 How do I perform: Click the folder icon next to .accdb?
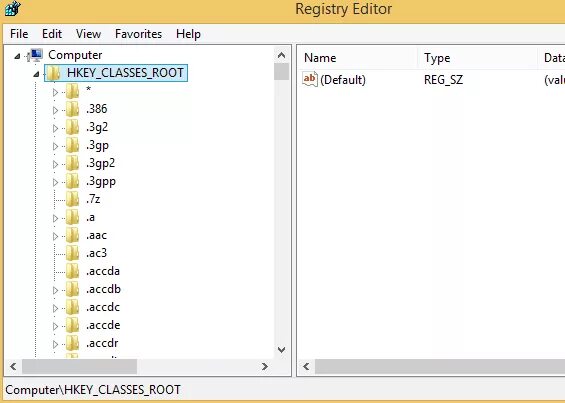[x=72, y=289]
